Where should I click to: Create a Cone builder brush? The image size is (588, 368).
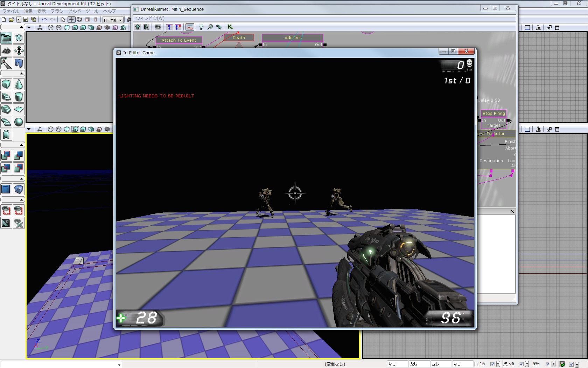19,84
